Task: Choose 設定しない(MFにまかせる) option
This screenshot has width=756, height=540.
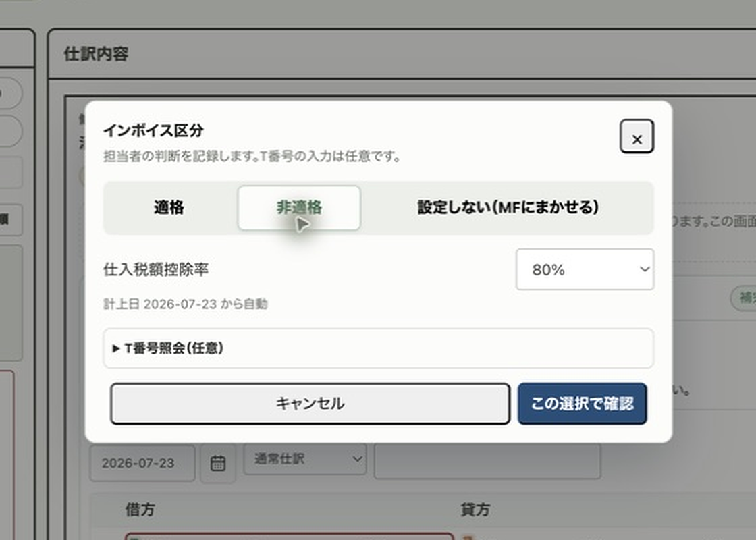Action: pos(508,208)
